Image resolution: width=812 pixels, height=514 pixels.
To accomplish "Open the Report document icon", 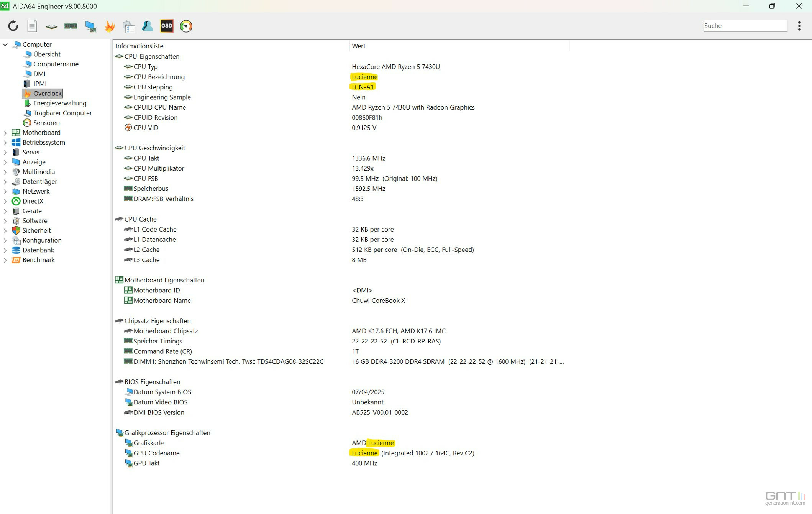I will pos(32,26).
